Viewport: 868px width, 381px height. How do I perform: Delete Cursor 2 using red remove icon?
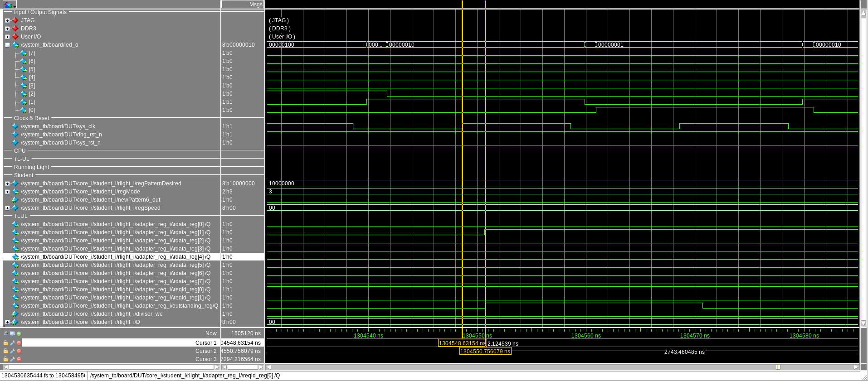point(19,351)
